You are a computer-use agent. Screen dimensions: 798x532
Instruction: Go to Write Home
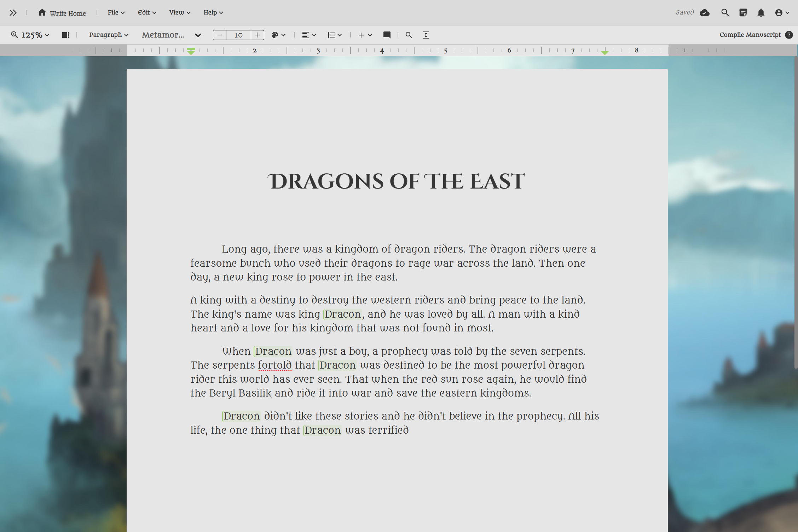(62, 13)
